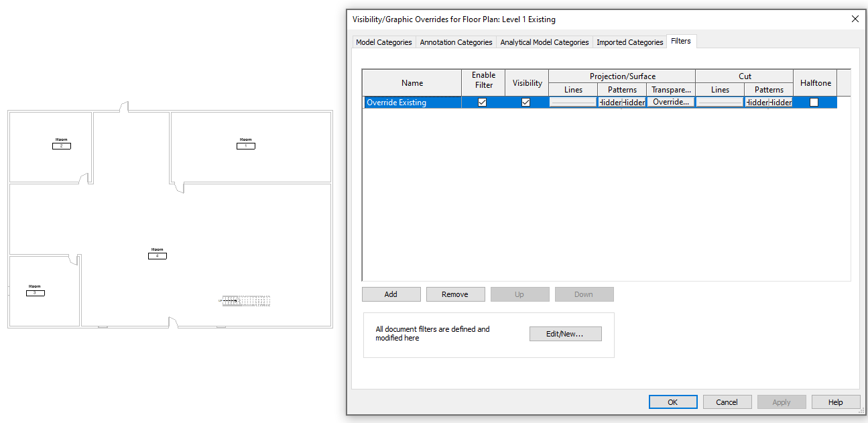Open Cut Lines override cell
Screen dimensions: 868x423
[x=720, y=103]
